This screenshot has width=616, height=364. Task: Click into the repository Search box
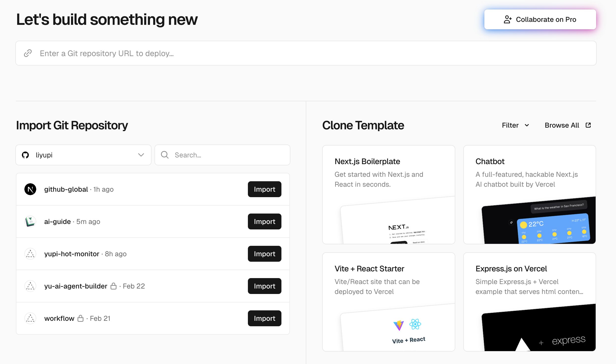(229, 155)
